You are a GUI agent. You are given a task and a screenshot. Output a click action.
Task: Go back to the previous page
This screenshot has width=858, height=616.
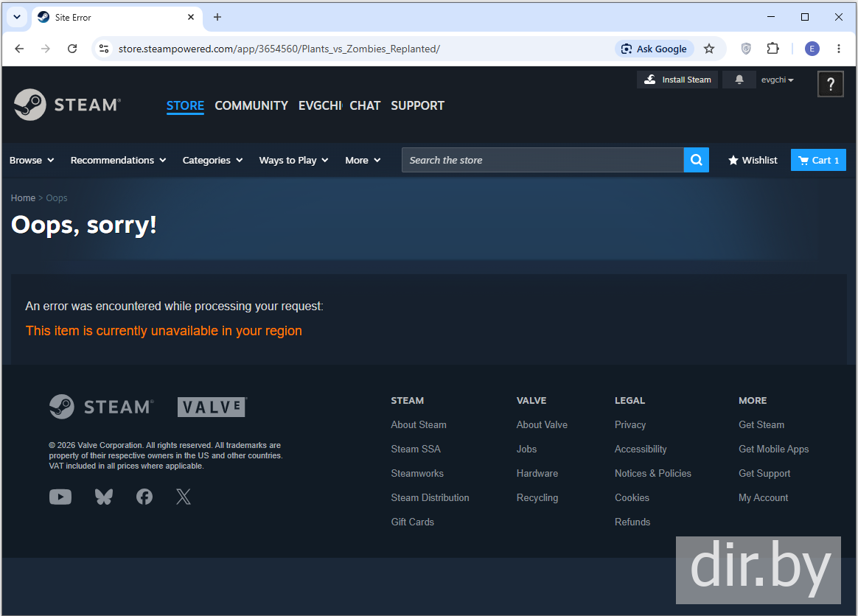click(19, 49)
